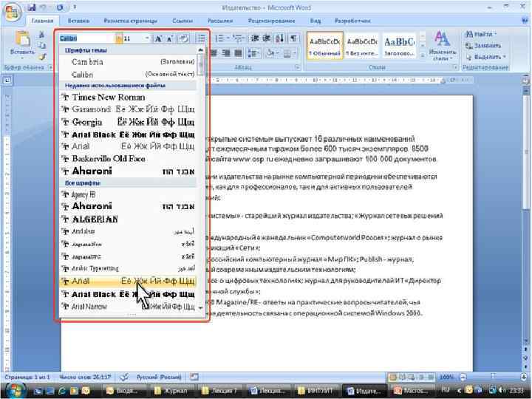
Task: Select Times New Roman in recent fonts
Action: click(x=129, y=98)
